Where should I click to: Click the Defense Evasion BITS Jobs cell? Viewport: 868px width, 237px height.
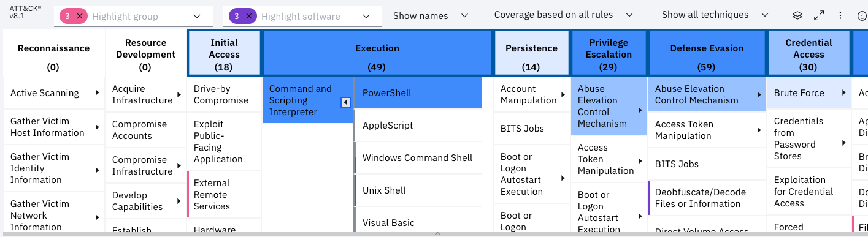click(707, 164)
